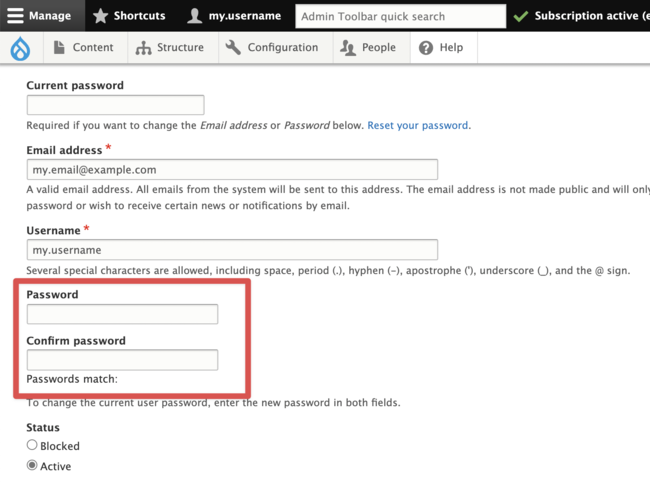Viewport: 650px width, 484px height.
Task: Click the Shortcuts star icon
Action: tap(100, 16)
